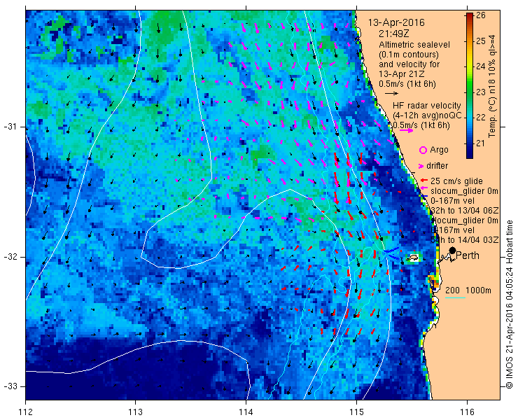518x420 pixels.
Task: Click the date text 13-Apr-2016
Action: (396, 23)
